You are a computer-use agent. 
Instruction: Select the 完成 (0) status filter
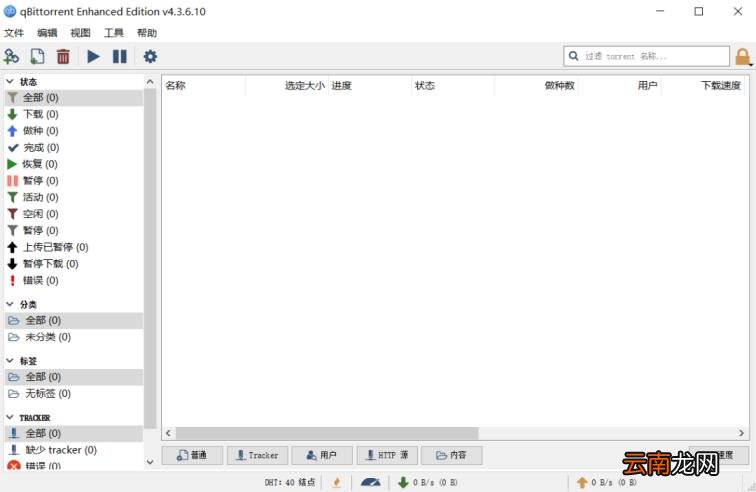74,148
